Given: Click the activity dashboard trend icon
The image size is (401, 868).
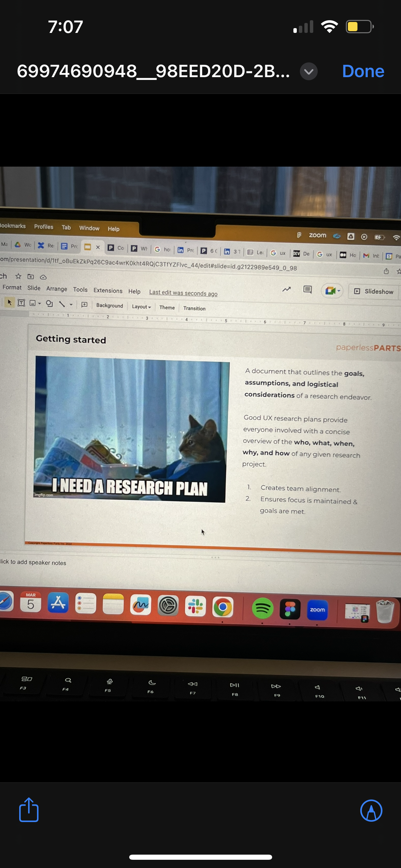Looking at the screenshot, I should pyautogui.click(x=287, y=289).
